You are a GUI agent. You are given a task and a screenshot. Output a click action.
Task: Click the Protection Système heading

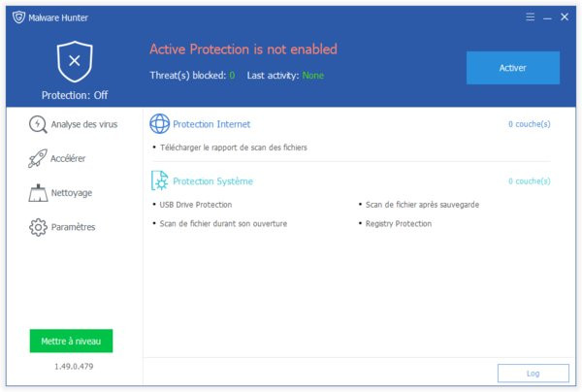213,181
